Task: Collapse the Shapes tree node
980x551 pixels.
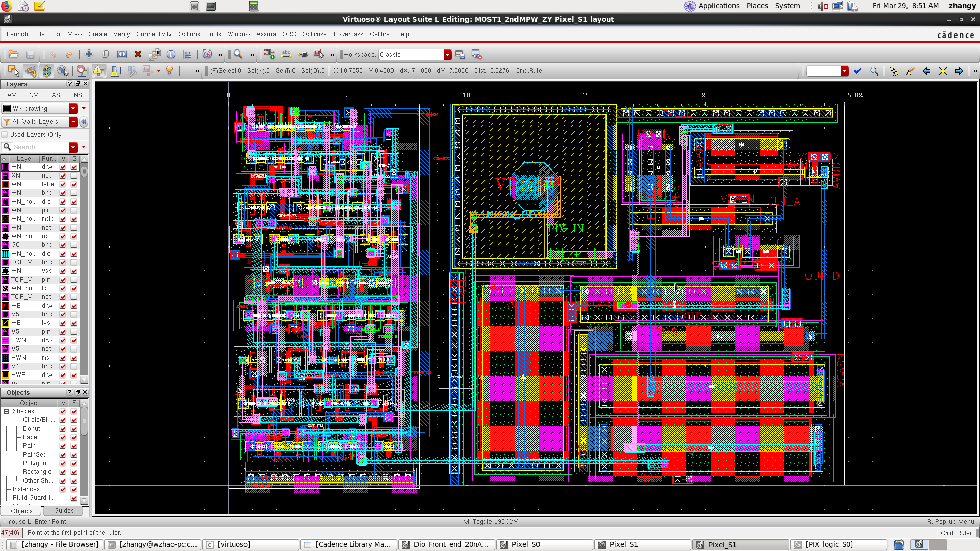Action: 7,411
